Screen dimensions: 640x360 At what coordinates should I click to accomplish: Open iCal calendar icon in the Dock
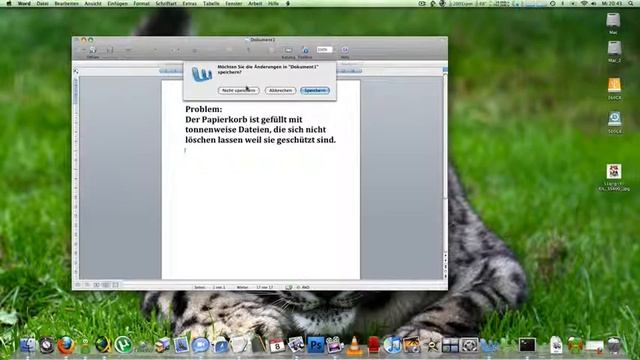(x=277, y=346)
